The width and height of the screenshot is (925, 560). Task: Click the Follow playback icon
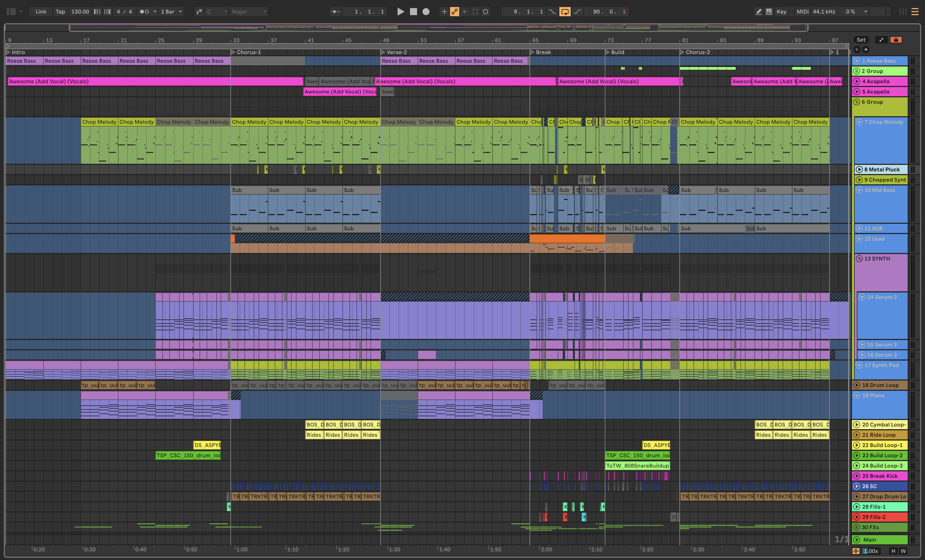[x=335, y=12]
